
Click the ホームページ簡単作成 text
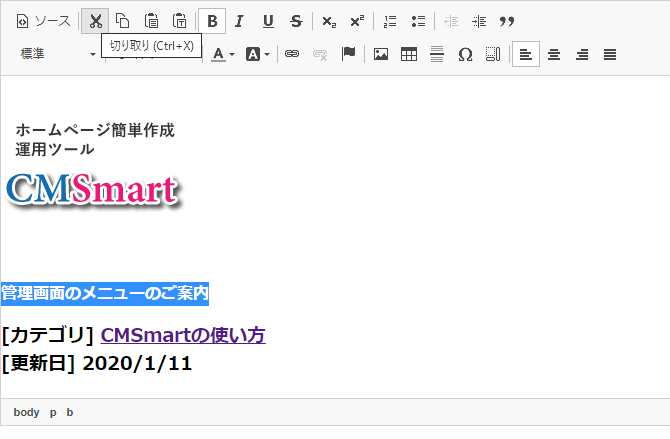(x=95, y=130)
